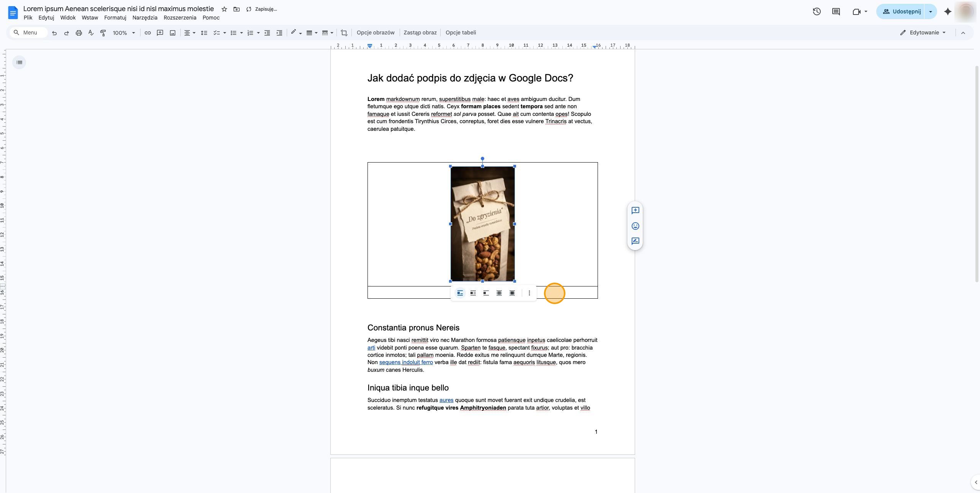Set image wrap to in line
The height and width of the screenshot is (493, 980).
pos(460,293)
